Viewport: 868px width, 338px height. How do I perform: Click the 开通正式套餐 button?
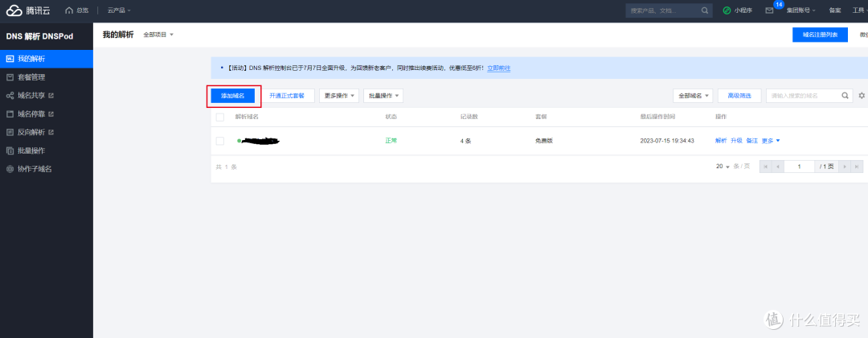(x=288, y=95)
